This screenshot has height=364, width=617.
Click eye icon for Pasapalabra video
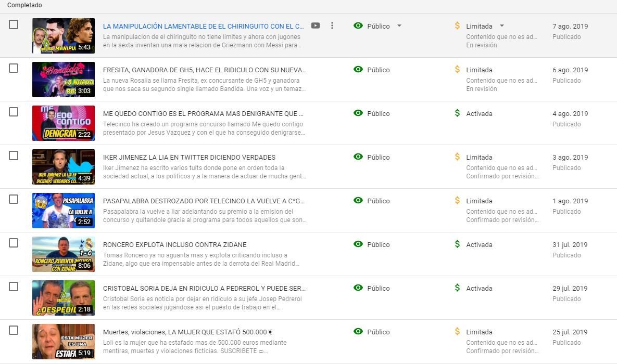[x=358, y=200]
